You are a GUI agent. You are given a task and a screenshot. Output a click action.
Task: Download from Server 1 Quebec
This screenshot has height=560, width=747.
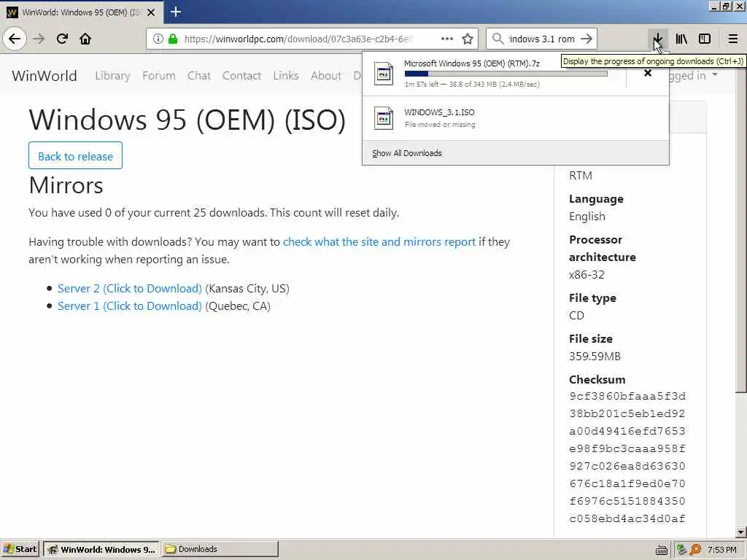[x=130, y=306]
